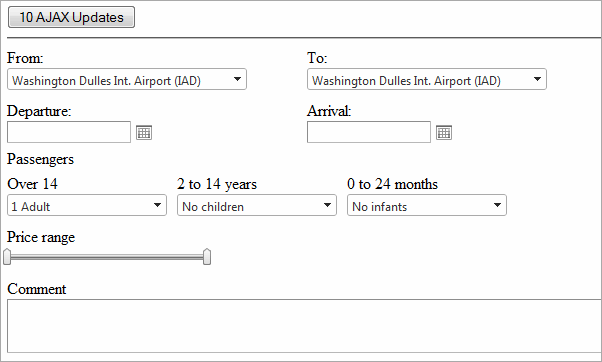Click the Arrival: label text
Image resolution: width=602 pixels, height=362 pixels.
329,111
